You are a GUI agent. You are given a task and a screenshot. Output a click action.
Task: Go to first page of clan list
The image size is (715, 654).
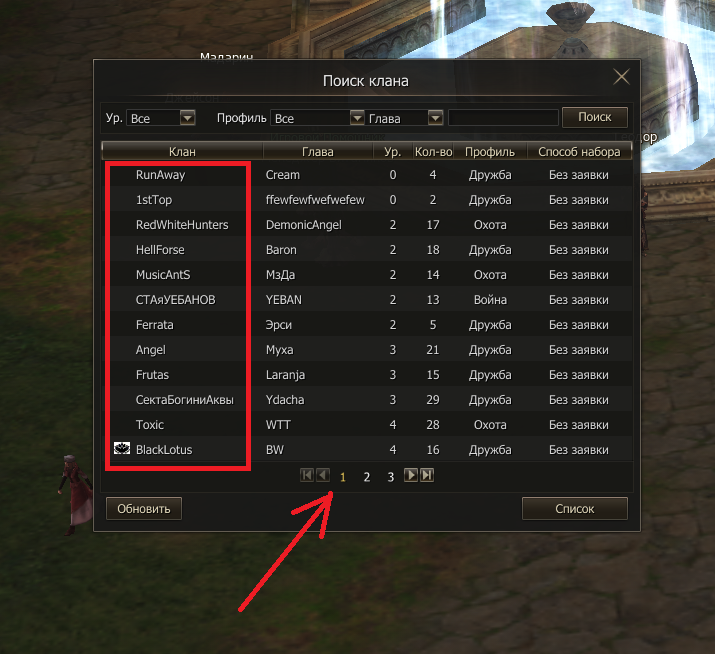pyautogui.click(x=307, y=475)
